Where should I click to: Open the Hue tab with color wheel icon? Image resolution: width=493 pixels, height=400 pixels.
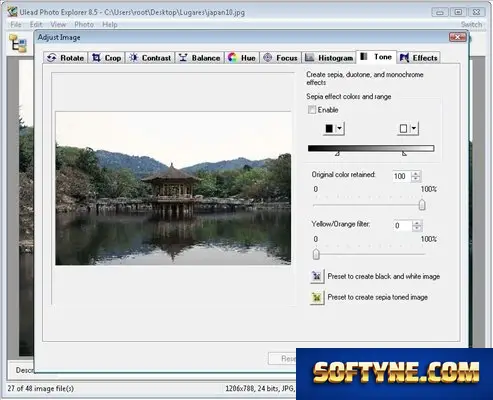click(242, 58)
